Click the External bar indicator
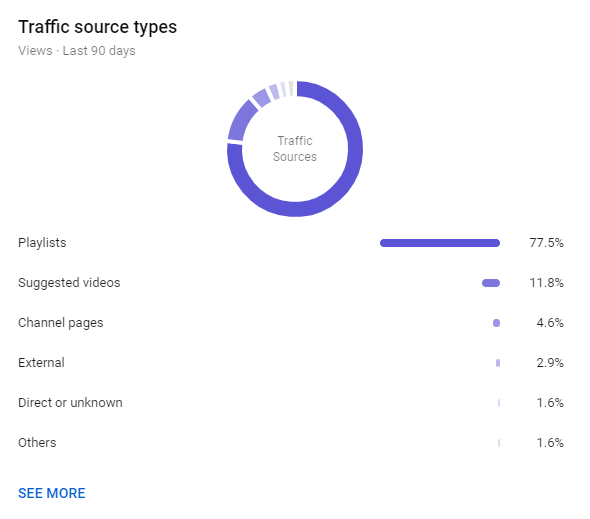 coord(498,363)
